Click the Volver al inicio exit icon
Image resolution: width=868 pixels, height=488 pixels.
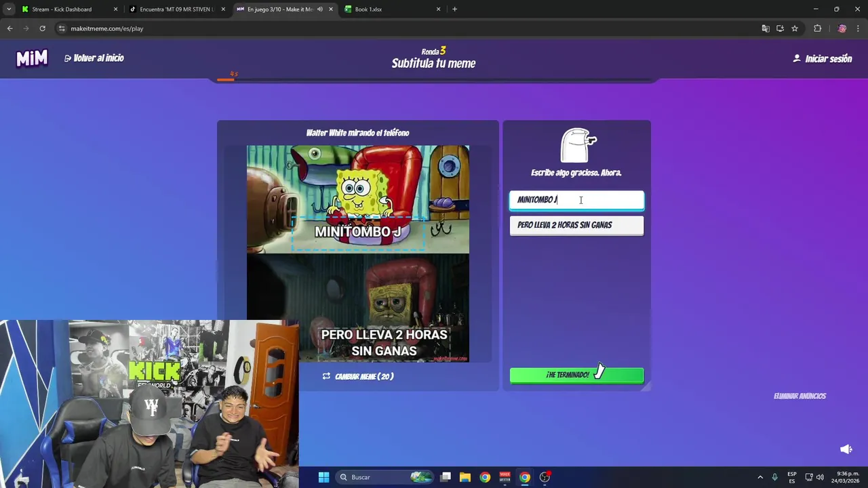[68, 58]
